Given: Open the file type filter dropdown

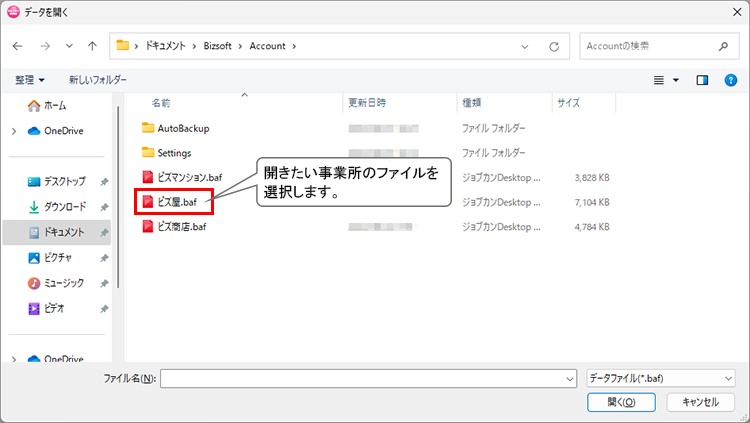Looking at the screenshot, I should 662,378.
